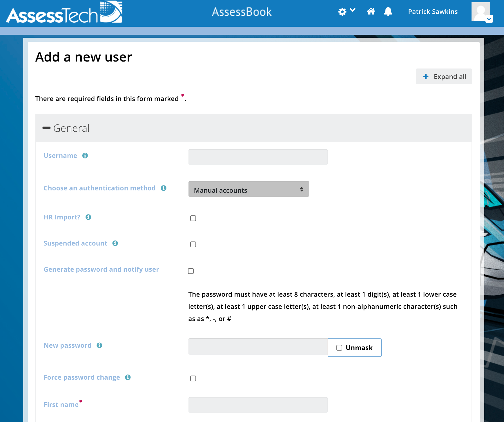The height and width of the screenshot is (422, 504).
Task: Focus the Username input field
Action: coord(258,157)
